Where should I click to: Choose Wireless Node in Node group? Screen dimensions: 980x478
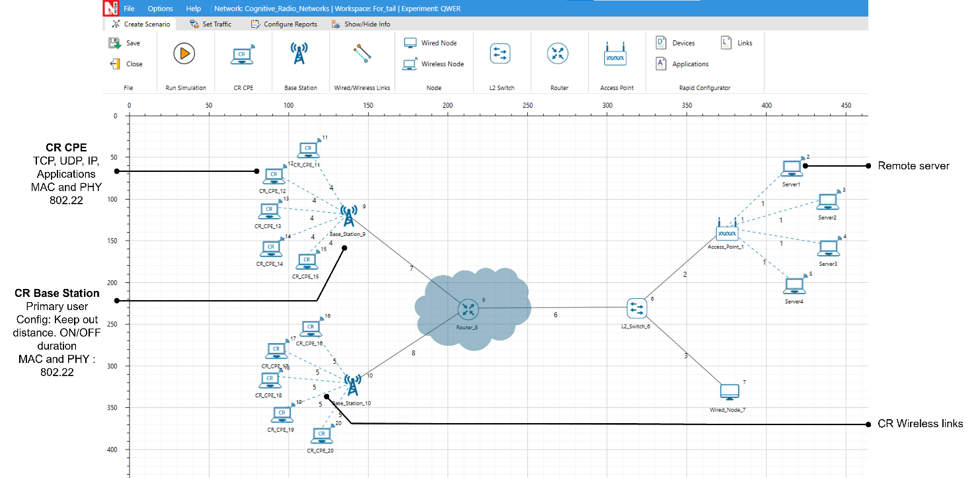434,64
